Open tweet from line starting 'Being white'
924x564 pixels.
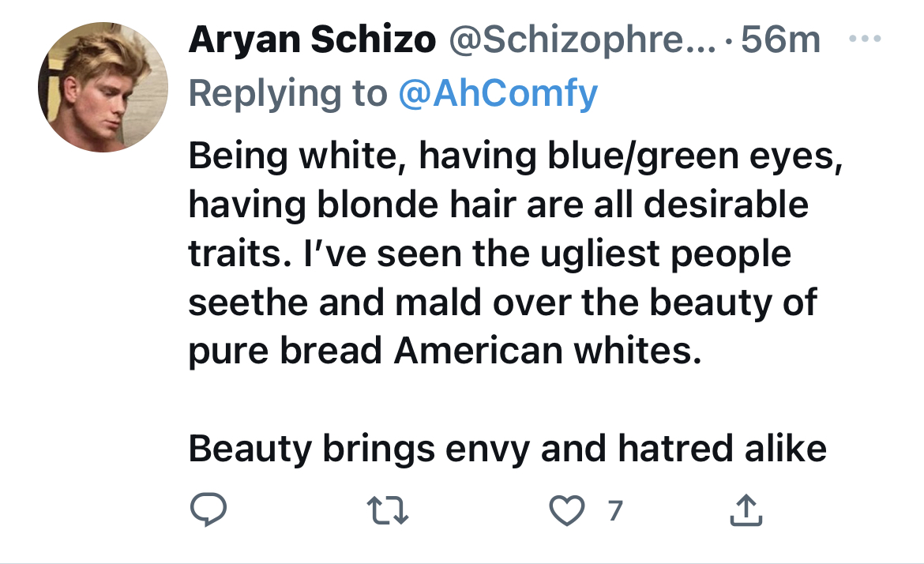(516, 156)
